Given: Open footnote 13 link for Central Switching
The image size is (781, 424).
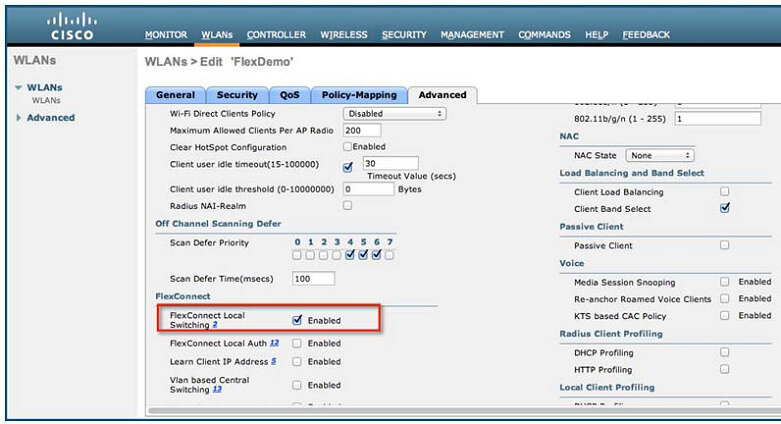Looking at the screenshot, I should coord(217,390).
